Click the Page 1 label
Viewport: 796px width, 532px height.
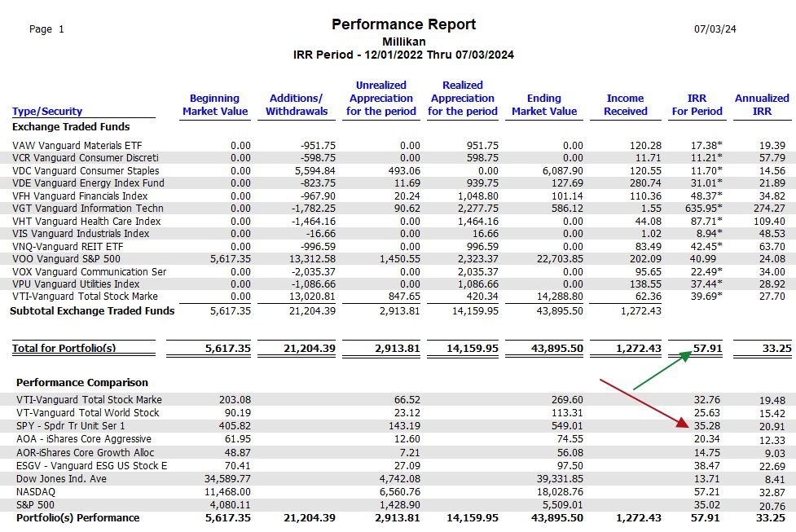[46, 29]
